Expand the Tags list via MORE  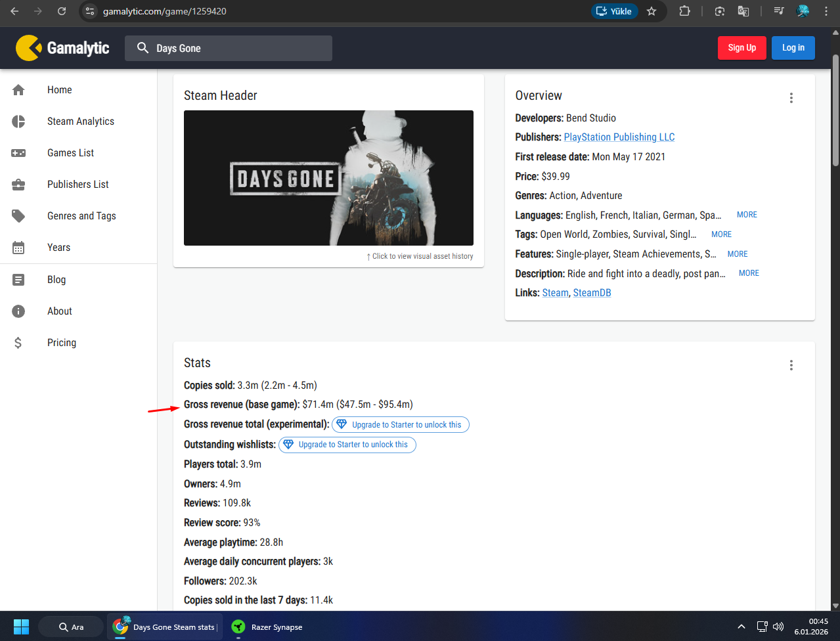[x=720, y=234]
